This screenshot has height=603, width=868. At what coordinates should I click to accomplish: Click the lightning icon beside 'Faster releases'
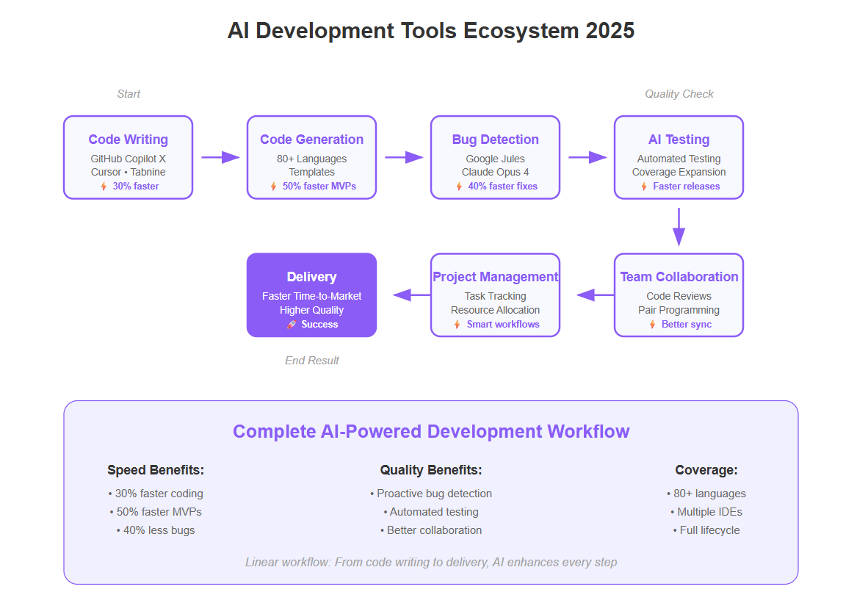[644, 187]
